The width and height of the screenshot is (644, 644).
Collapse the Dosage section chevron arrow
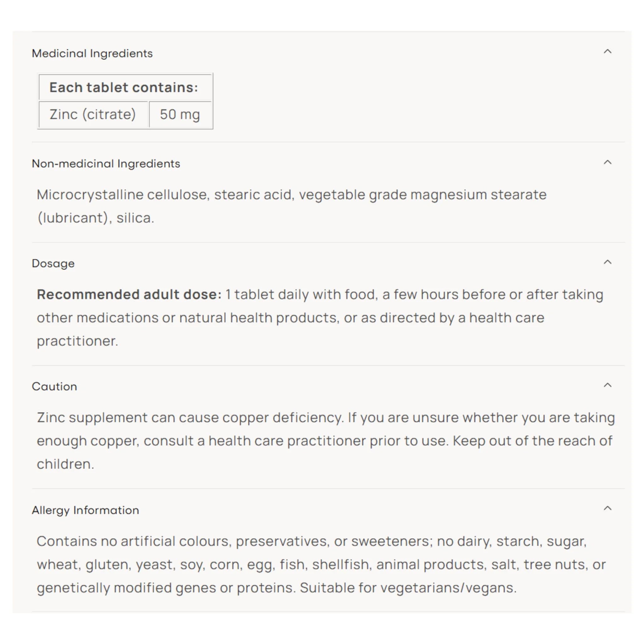pyautogui.click(x=607, y=262)
